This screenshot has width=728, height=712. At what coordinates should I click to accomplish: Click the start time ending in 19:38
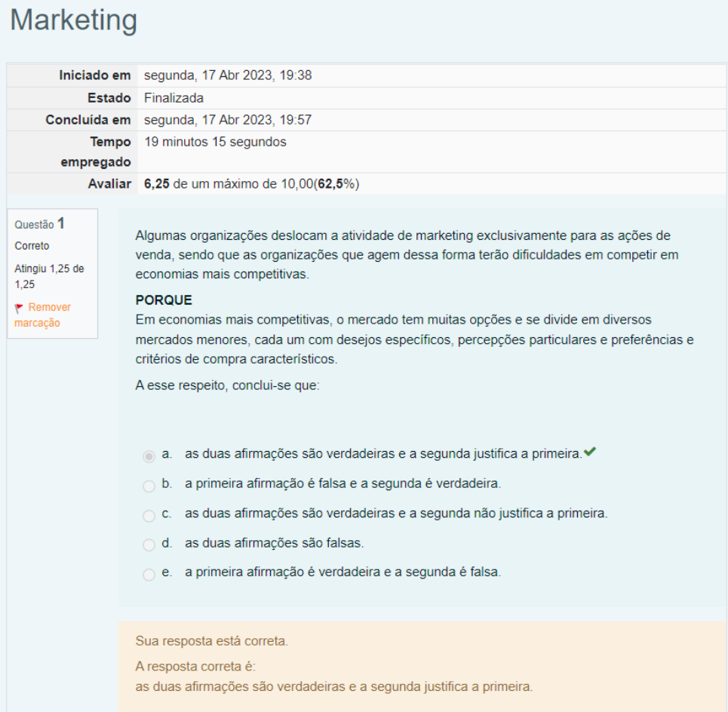pos(228,75)
